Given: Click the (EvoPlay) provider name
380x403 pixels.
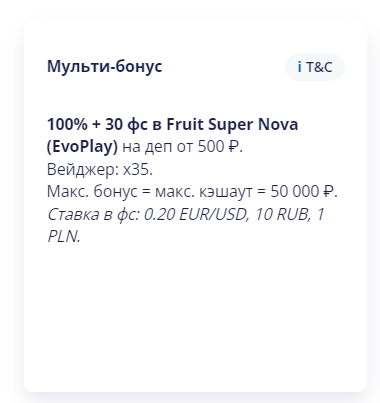Looking at the screenshot, I should coord(82,147).
